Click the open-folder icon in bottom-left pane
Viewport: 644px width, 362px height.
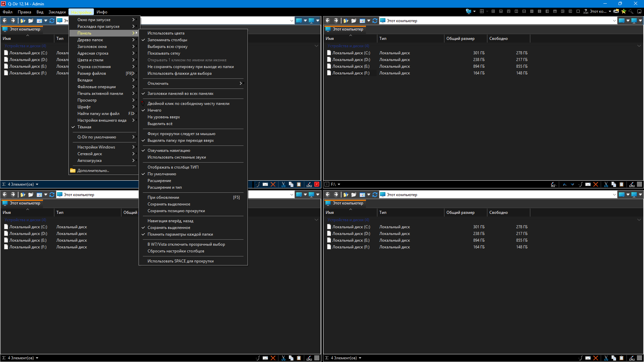31,194
